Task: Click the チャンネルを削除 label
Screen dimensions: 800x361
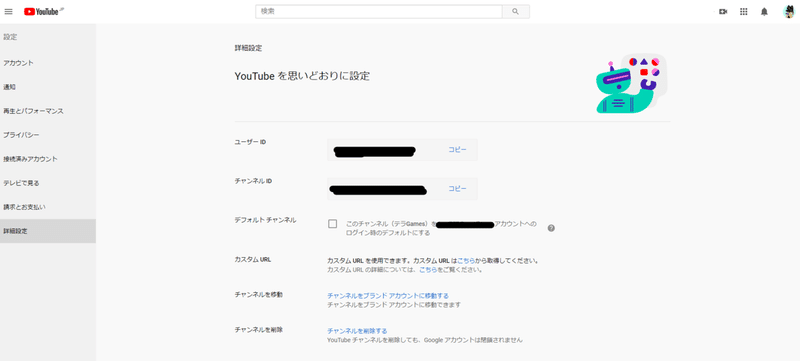Action: coord(258,330)
